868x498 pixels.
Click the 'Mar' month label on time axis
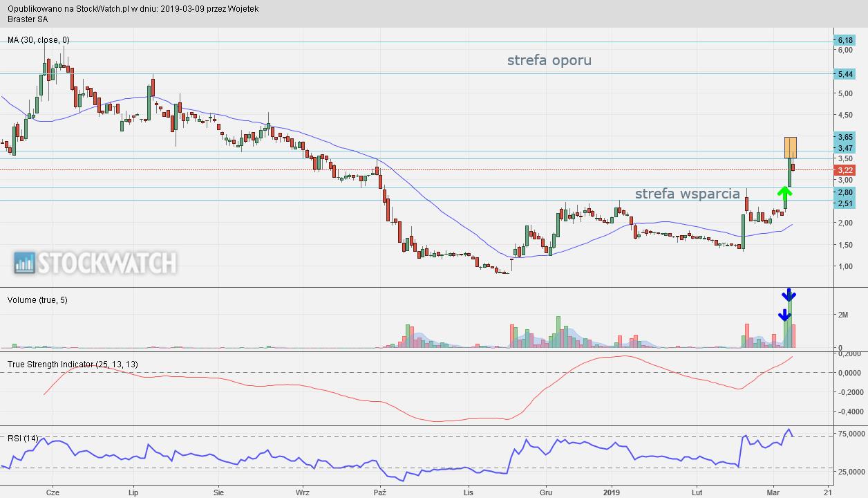coord(773,492)
